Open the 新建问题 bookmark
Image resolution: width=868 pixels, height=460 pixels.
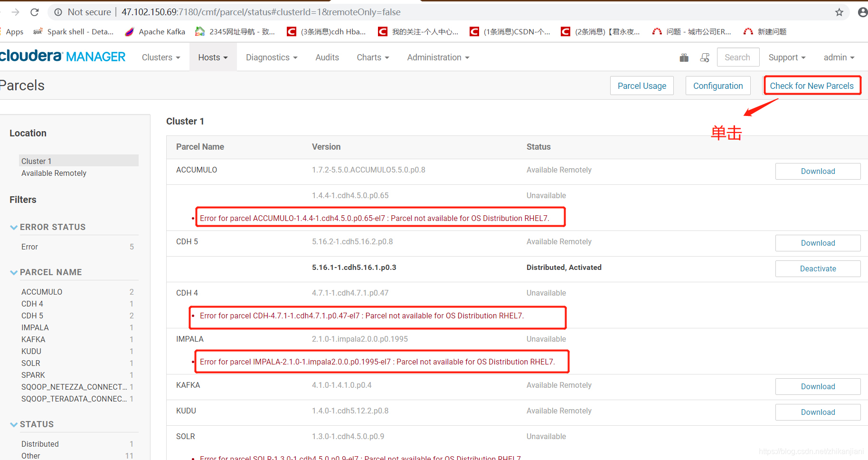[x=765, y=32]
